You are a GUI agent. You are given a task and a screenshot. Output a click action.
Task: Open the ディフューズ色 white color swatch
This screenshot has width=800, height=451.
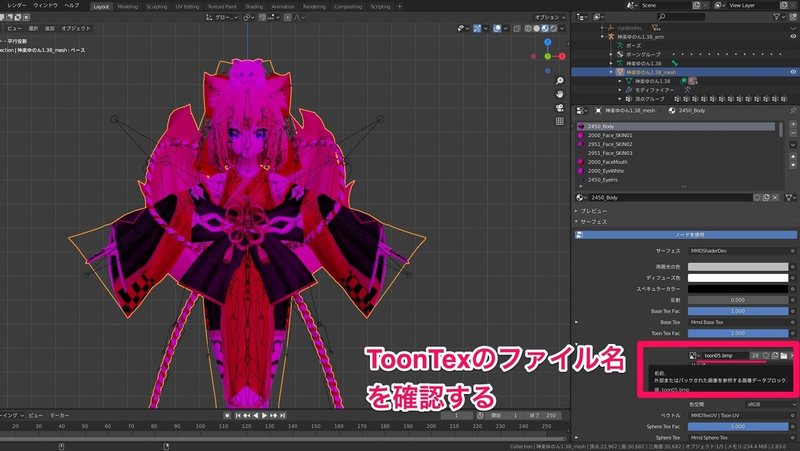[x=738, y=278]
